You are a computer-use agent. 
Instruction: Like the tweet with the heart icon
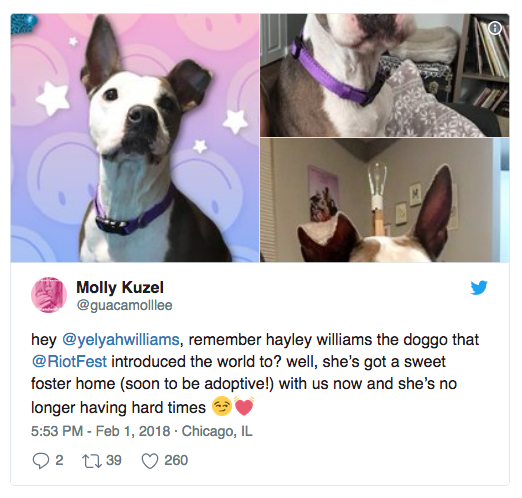click(150, 461)
